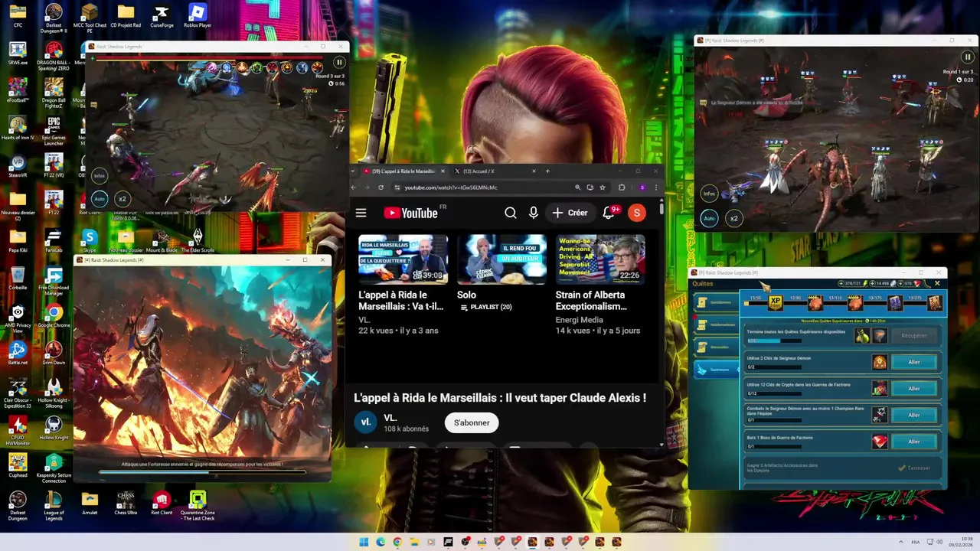Viewport: 980px width, 551px height.
Task: Toggle Auto battle in top-left Raid window
Action: (x=99, y=198)
